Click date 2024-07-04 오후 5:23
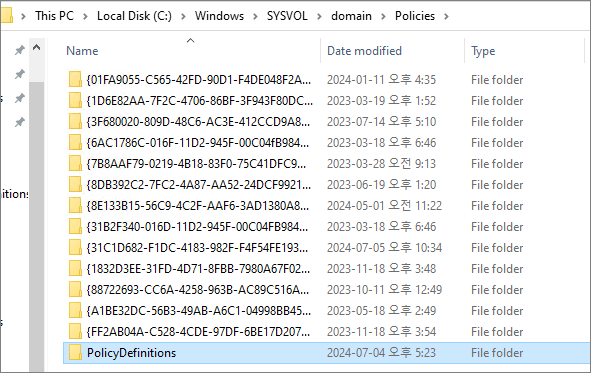This screenshot has height=373, width=591. point(381,353)
